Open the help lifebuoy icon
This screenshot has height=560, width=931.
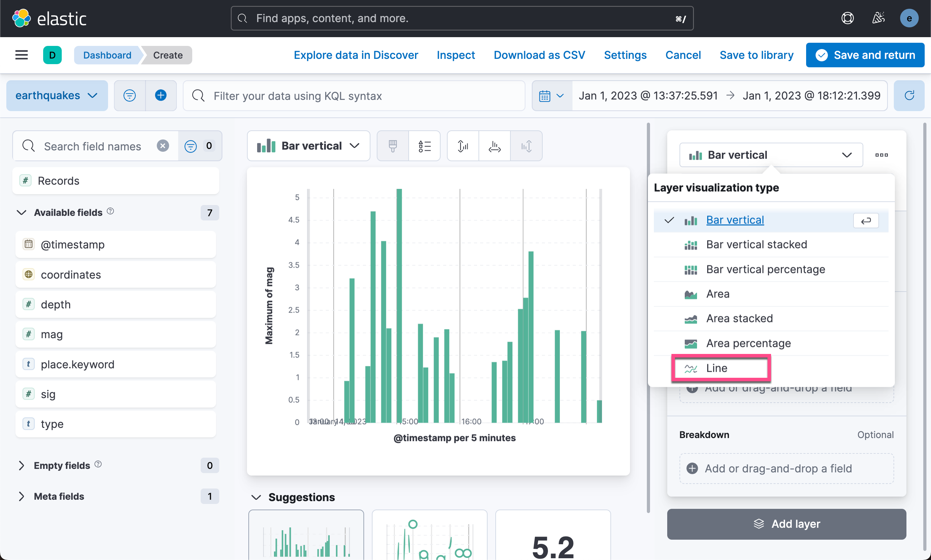point(847,18)
